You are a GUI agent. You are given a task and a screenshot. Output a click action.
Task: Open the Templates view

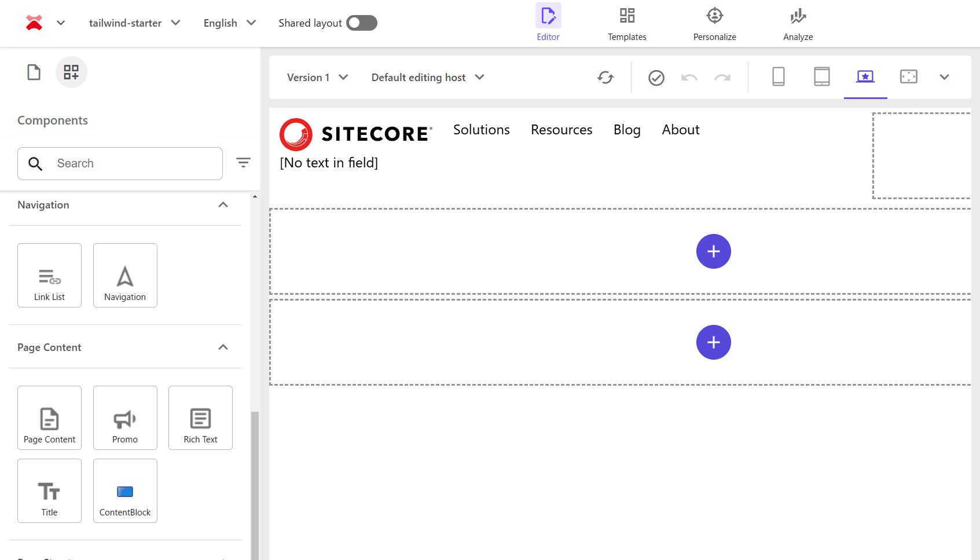coord(627,24)
